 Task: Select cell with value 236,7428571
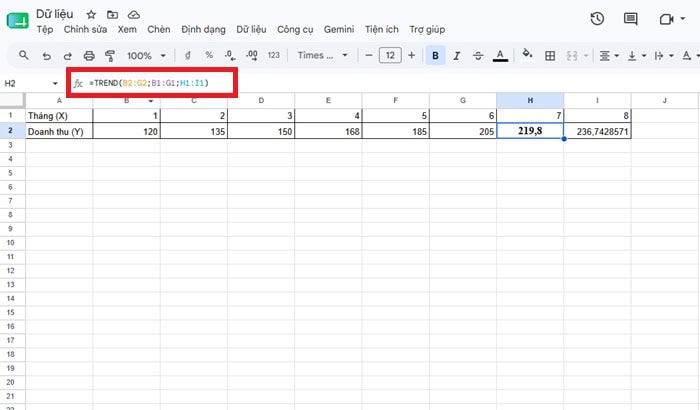coord(597,131)
